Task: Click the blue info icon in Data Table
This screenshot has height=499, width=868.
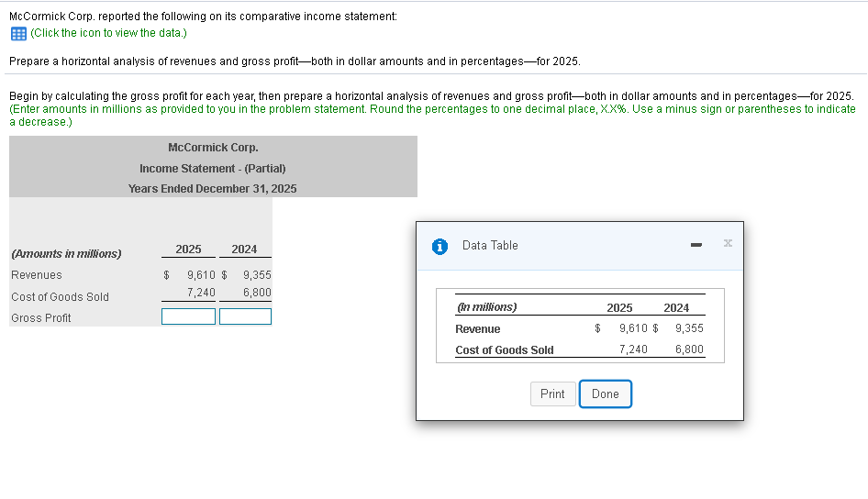Action: click(x=440, y=246)
